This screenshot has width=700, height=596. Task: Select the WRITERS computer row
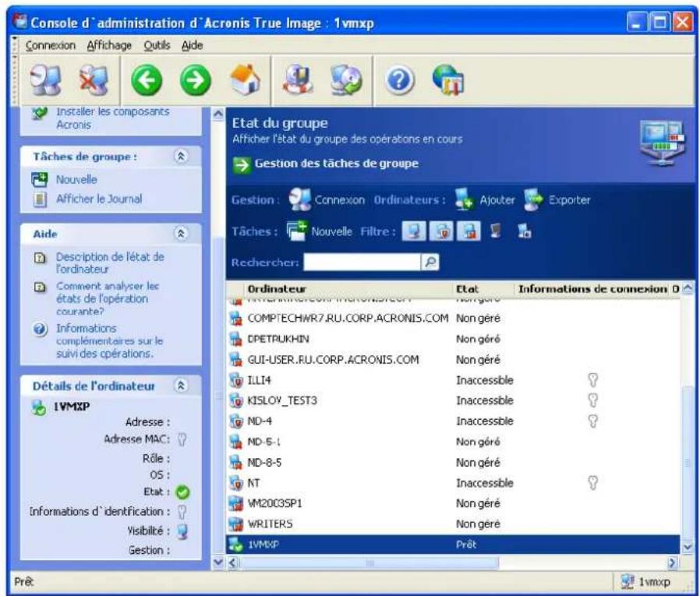click(x=453, y=524)
